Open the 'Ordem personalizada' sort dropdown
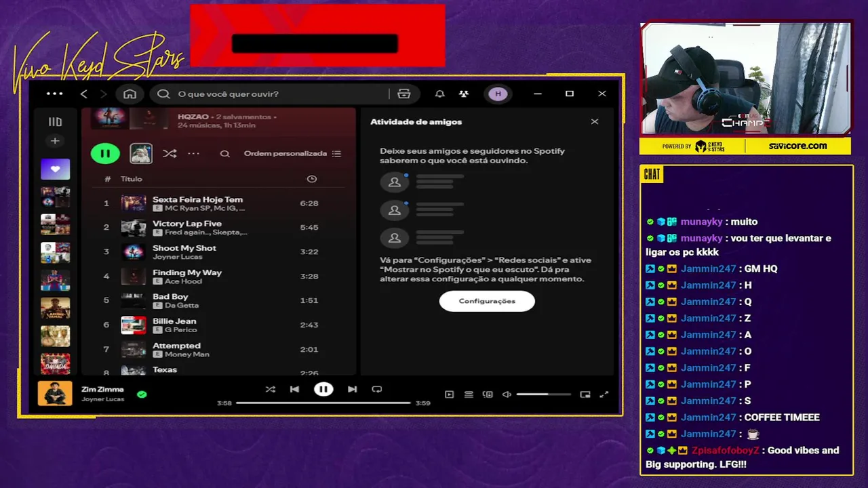The image size is (868, 488). [293, 154]
